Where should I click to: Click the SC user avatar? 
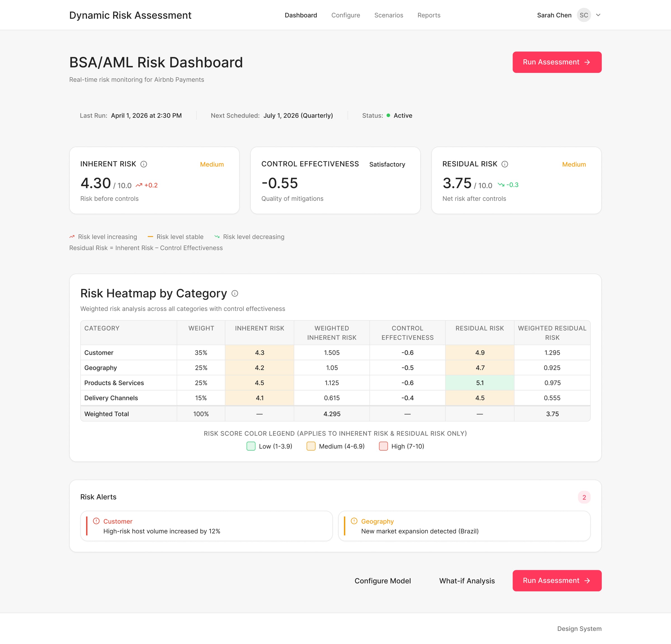[x=584, y=15]
